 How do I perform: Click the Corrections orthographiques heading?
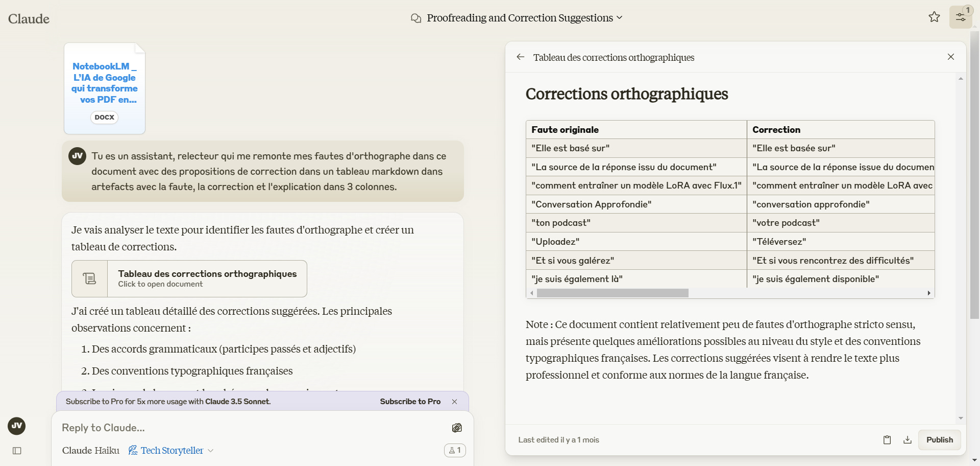[x=627, y=94]
